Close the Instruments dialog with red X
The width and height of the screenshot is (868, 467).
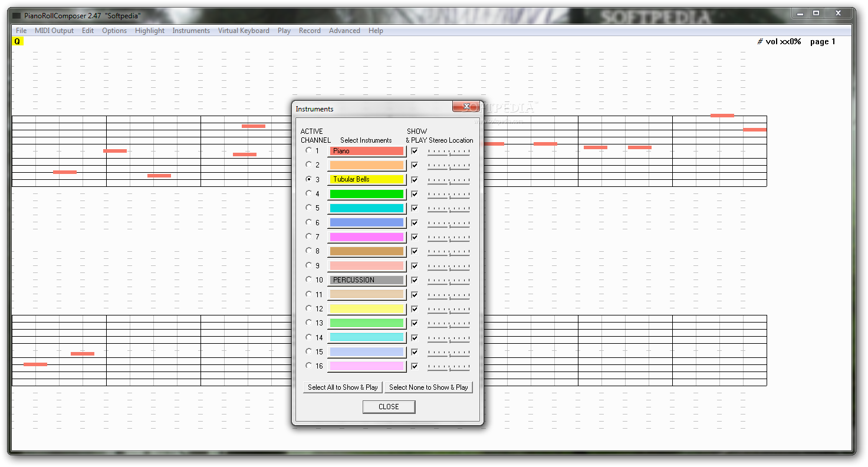point(466,106)
